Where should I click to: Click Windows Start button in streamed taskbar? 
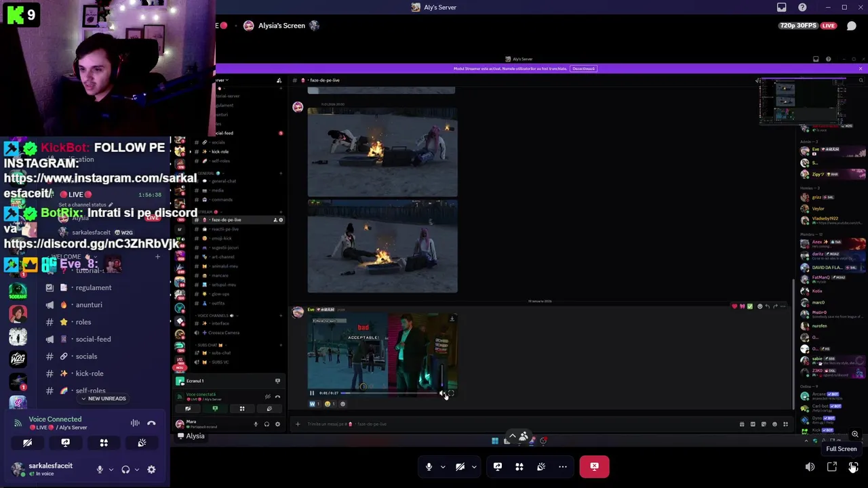(495, 441)
